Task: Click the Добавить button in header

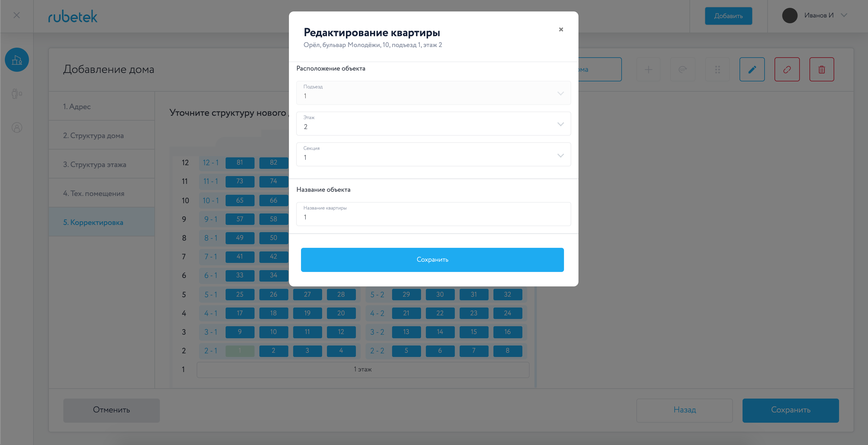Action: click(x=728, y=16)
